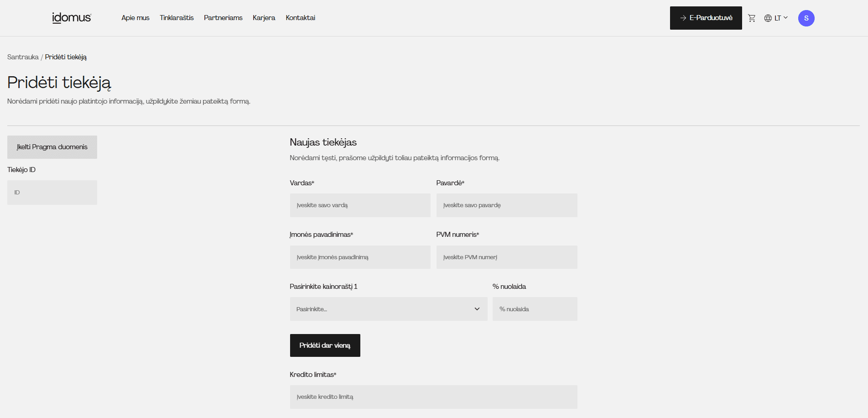
Task: Navigate to Karjera page
Action: [264, 18]
